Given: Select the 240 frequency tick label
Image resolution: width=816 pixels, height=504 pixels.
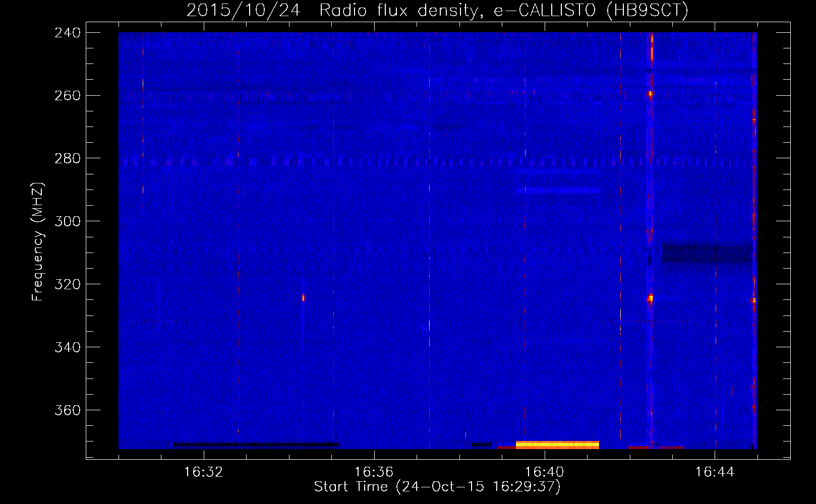Looking at the screenshot, I should [68, 33].
